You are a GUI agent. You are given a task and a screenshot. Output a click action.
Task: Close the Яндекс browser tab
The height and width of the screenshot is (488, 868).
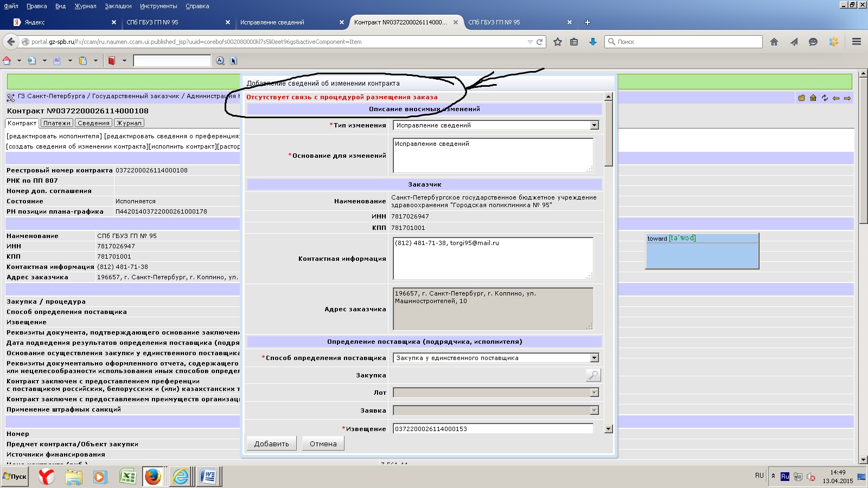pyautogui.click(x=114, y=22)
